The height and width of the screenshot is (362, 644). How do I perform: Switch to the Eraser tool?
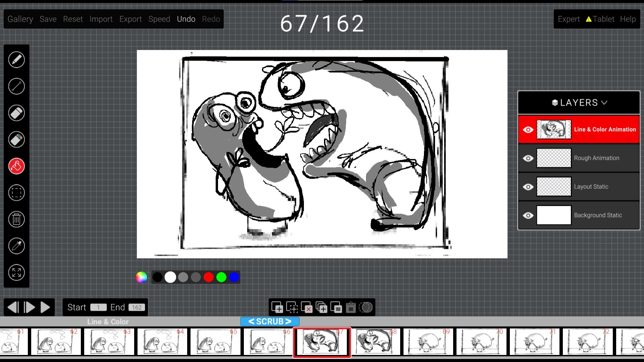(16, 113)
